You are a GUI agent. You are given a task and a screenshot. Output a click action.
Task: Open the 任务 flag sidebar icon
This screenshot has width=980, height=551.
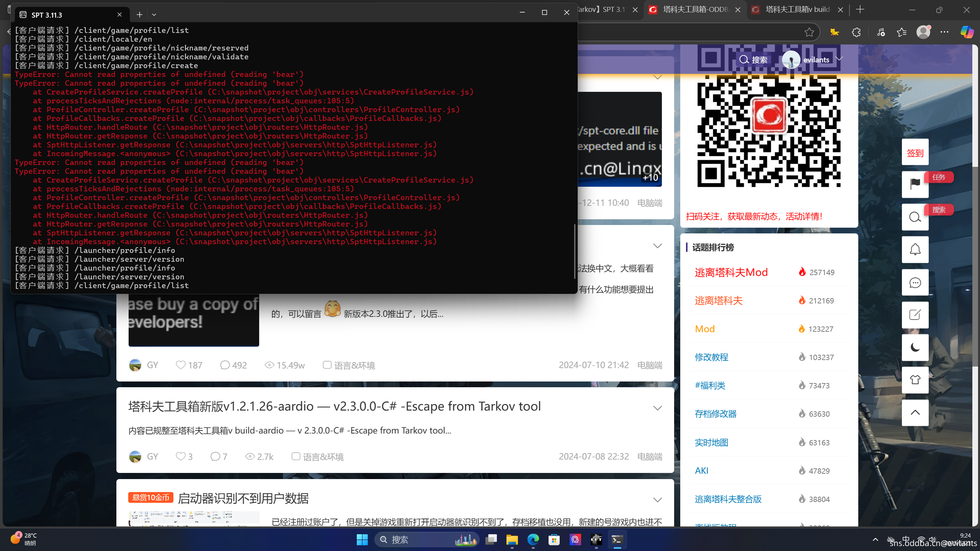[915, 184]
